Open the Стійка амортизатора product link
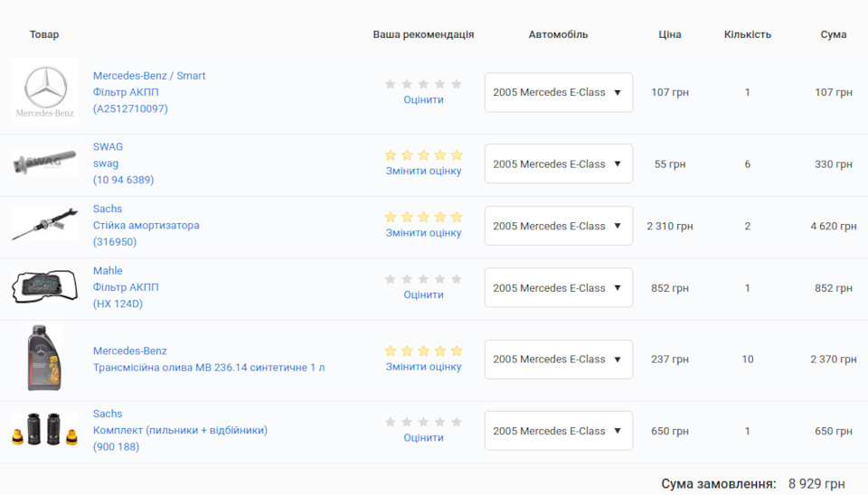Image resolution: width=868 pixels, height=495 pixels. tap(146, 226)
